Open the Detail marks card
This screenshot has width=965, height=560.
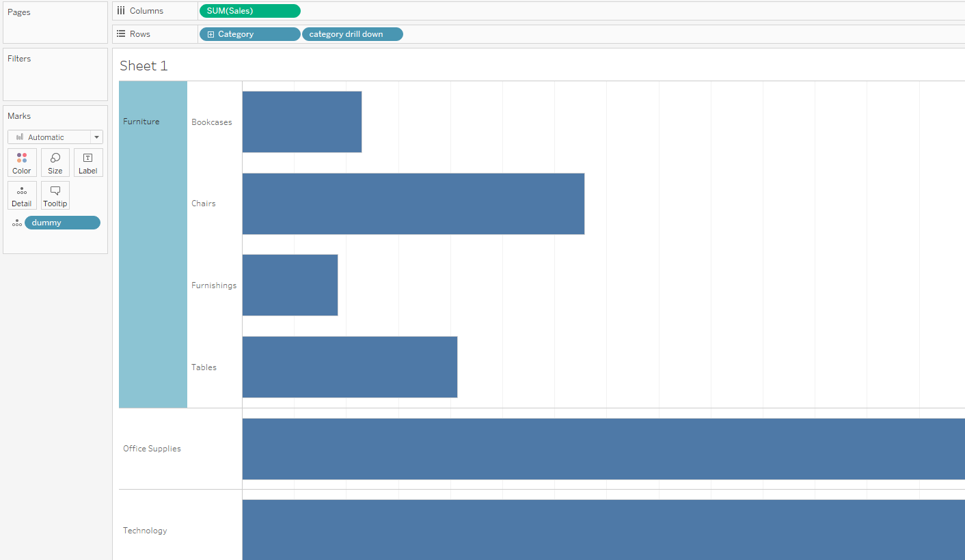coord(22,195)
